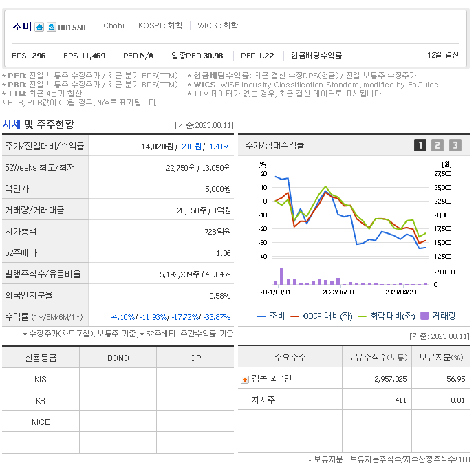This screenshot has height=465, width=476.
Task: Click the 신용등급 column header
Action: pos(41,358)
